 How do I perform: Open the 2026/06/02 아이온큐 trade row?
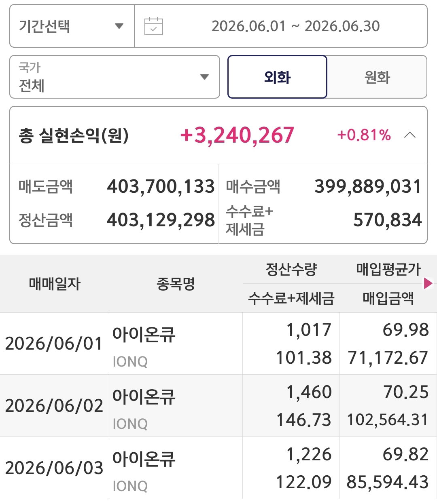(x=218, y=406)
